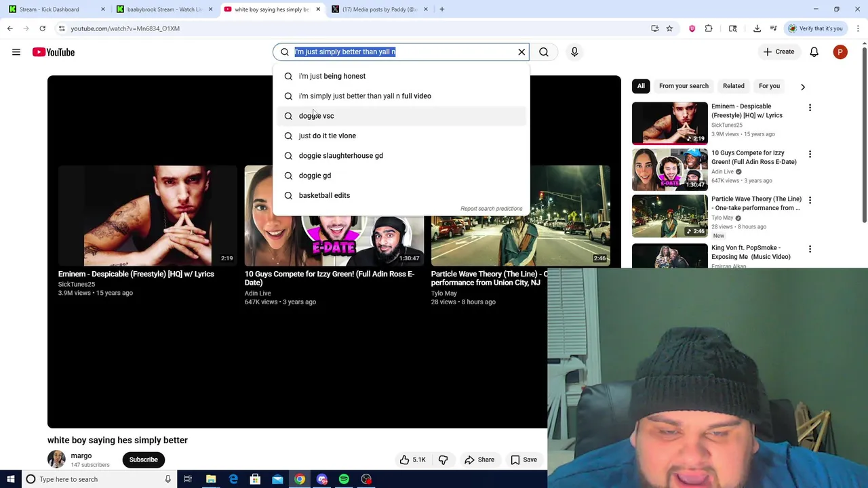
Task: Open the account avatar menu
Action: (x=840, y=52)
